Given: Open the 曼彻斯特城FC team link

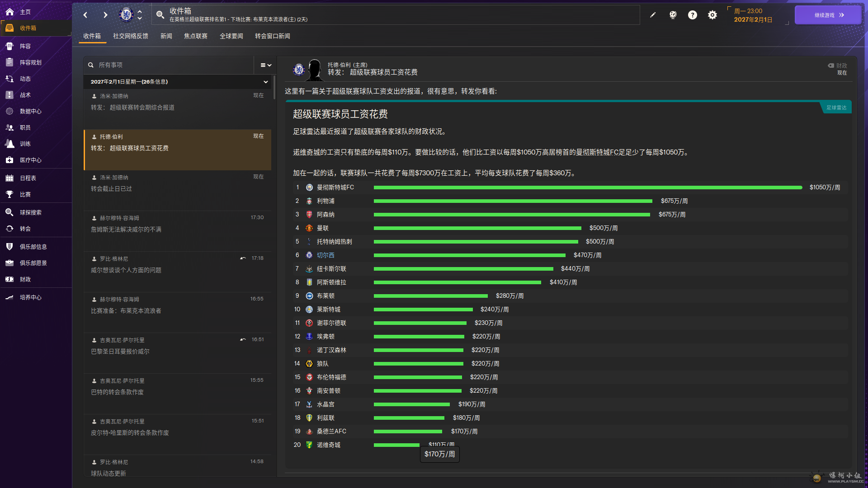Looking at the screenshot, I should coord(335,188).
